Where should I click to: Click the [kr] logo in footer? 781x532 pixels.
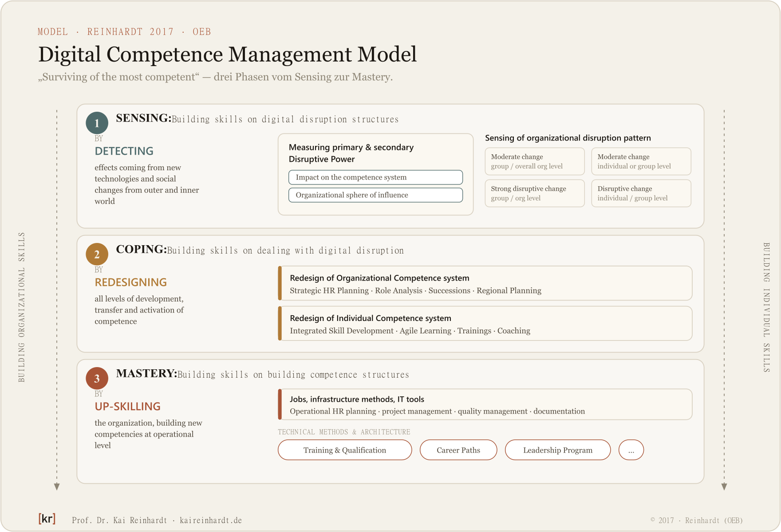tap(47, 519)
